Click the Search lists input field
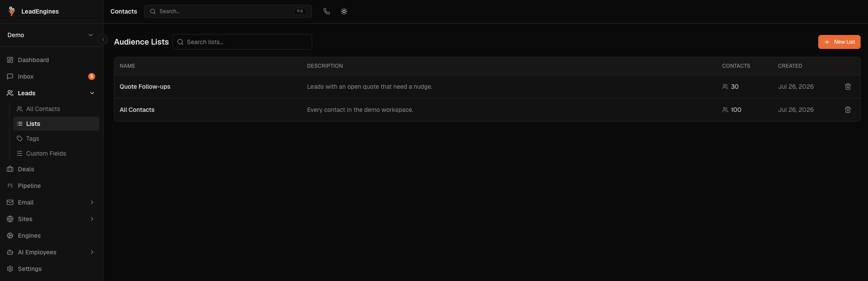Screen dimensions: 868x281 click(x=242, y=42)
